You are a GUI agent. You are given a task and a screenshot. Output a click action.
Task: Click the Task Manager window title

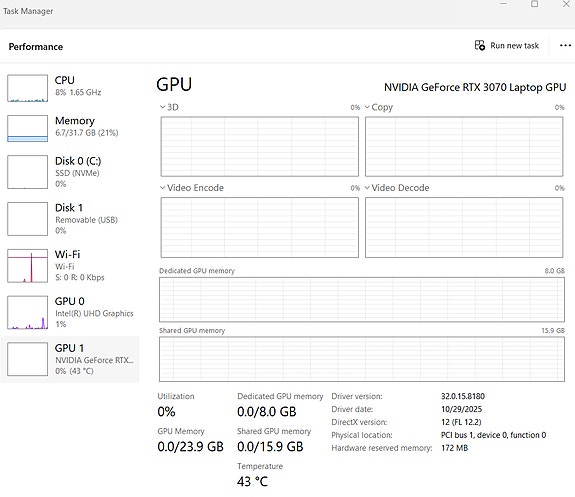pyautogui.click(x=28, y=11)
